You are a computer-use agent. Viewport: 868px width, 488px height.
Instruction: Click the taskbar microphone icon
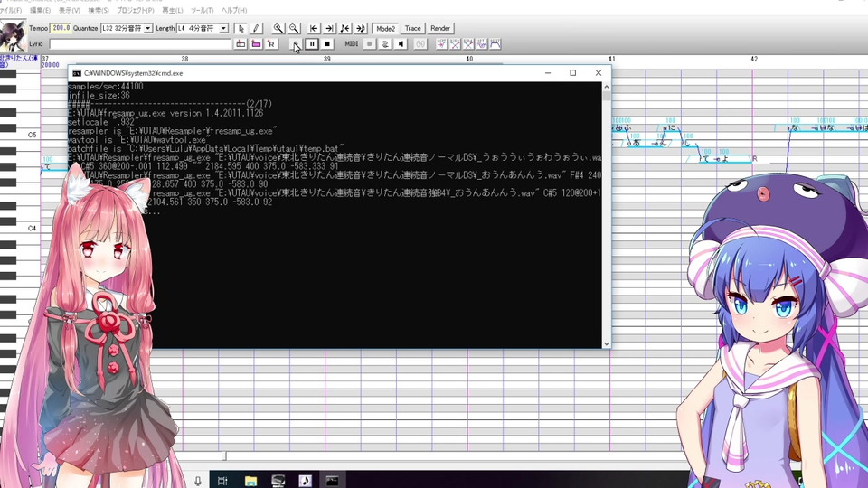point(198,481)
